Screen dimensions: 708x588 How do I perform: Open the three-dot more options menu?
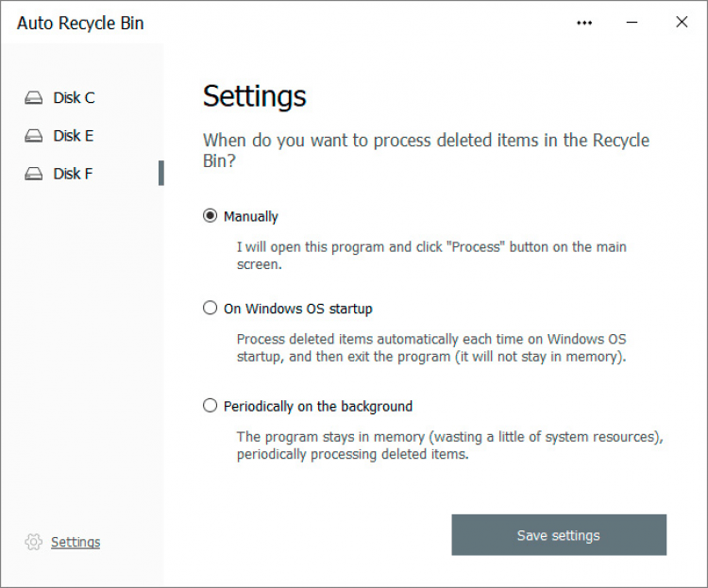click(x=585, y=23)
